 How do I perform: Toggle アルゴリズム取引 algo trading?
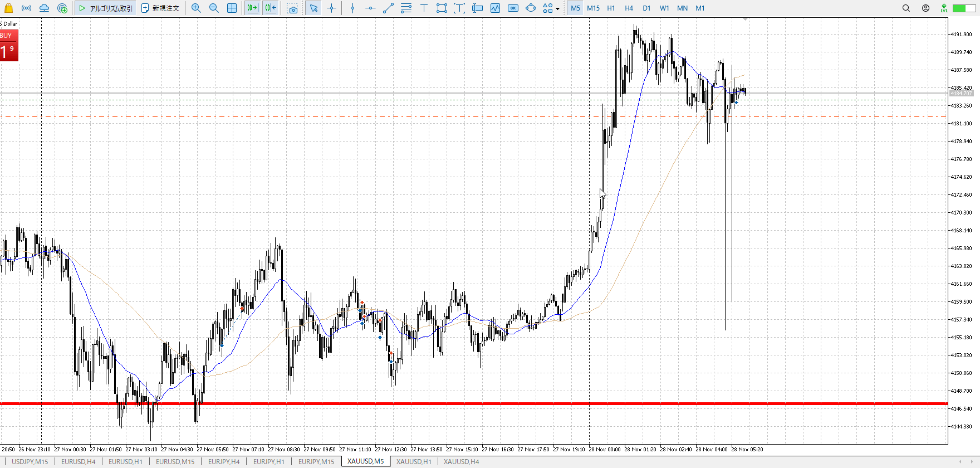(x=106, y=8)
